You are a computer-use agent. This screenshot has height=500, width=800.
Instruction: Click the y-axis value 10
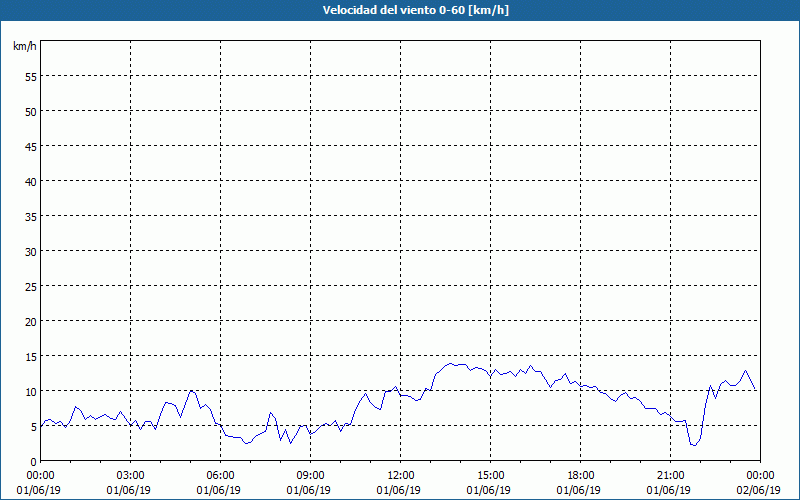click(31, 392)
